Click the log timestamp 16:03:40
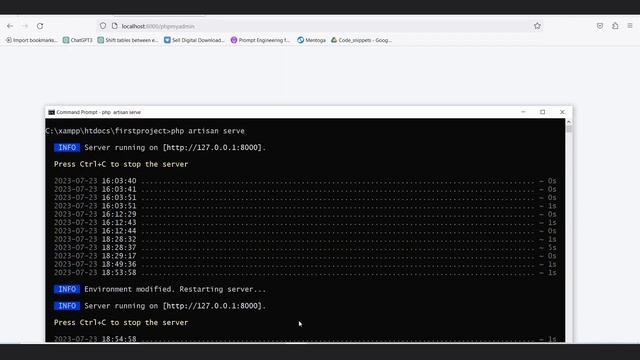The width and height of the screenshot is (640, 360). click(119, 181)
